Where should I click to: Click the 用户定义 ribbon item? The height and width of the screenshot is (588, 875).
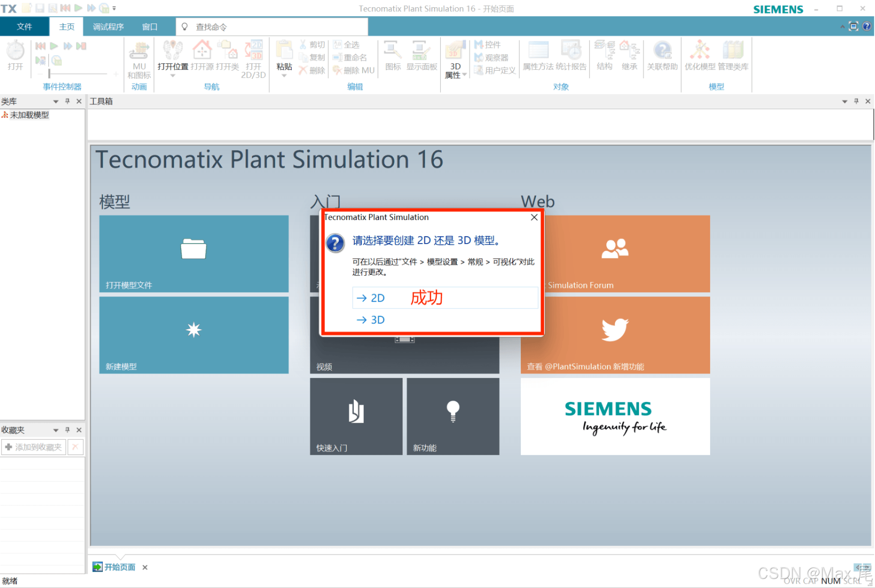coord(495,70)
